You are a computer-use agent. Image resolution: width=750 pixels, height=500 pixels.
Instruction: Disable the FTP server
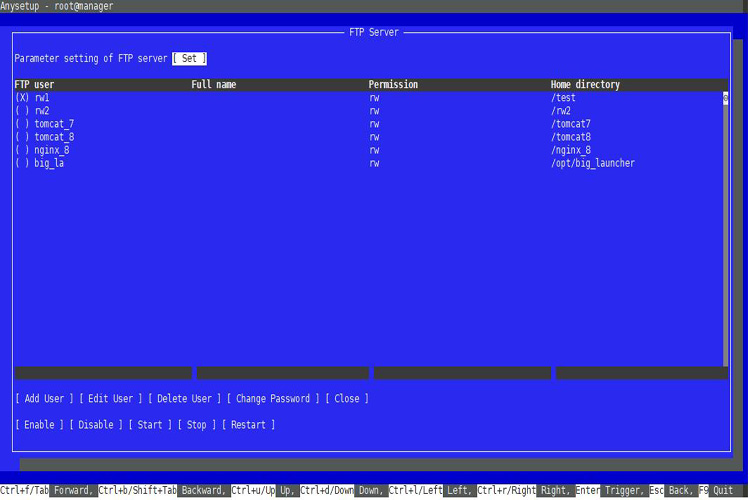[96, 425]
